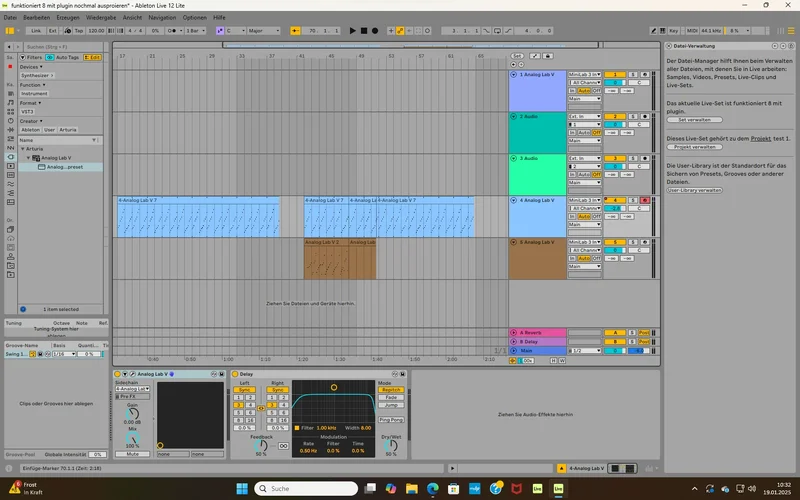The width and height of the screenshot is (800, 500).
Task: Click the Projekt verwalten button
Action: [x=694, y=147]
